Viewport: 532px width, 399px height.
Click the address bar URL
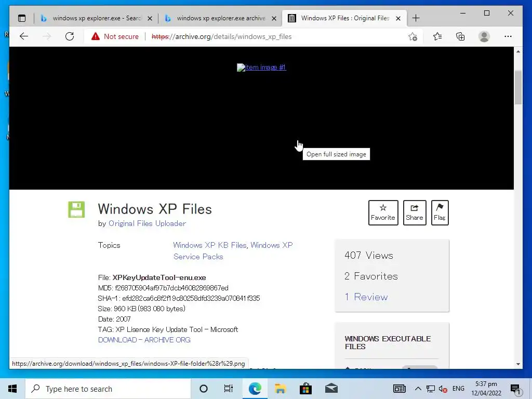221,37
